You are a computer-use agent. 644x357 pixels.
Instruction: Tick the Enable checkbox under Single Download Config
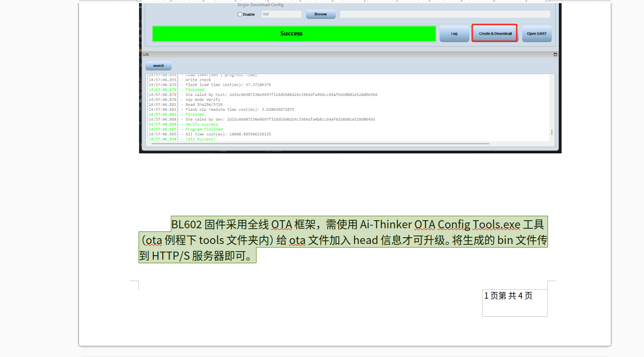pyautogui.click(x=240, y=14)
